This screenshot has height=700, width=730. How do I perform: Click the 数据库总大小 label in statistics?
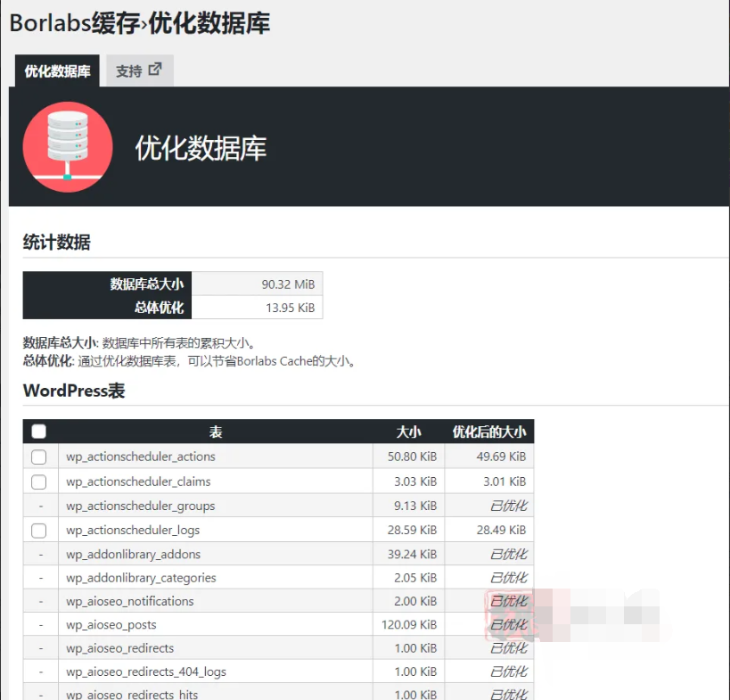[147, 284]
